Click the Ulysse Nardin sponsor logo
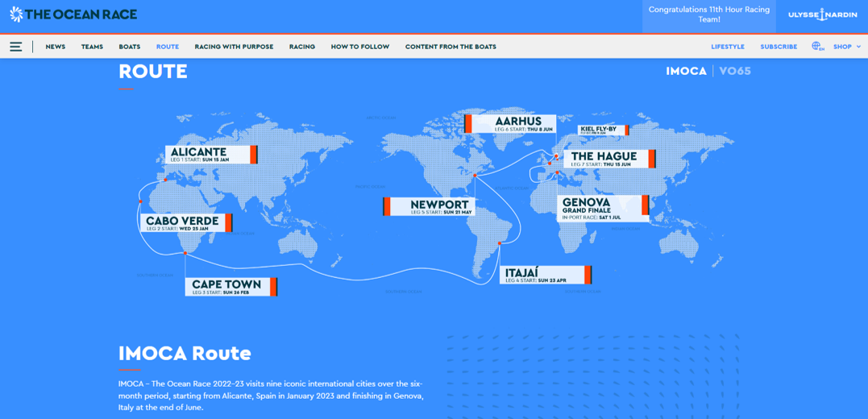Screen dimensions: 868x419 click(x=822, y=15)
